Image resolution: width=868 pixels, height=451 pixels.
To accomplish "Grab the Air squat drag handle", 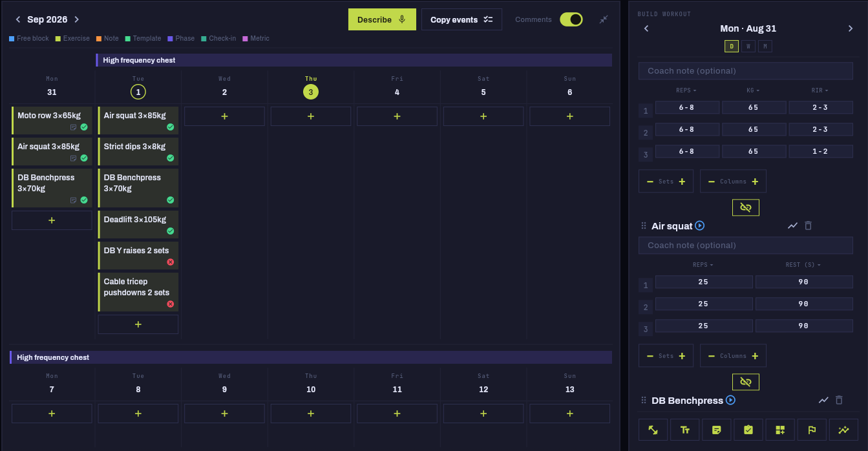I will [643, 226].
